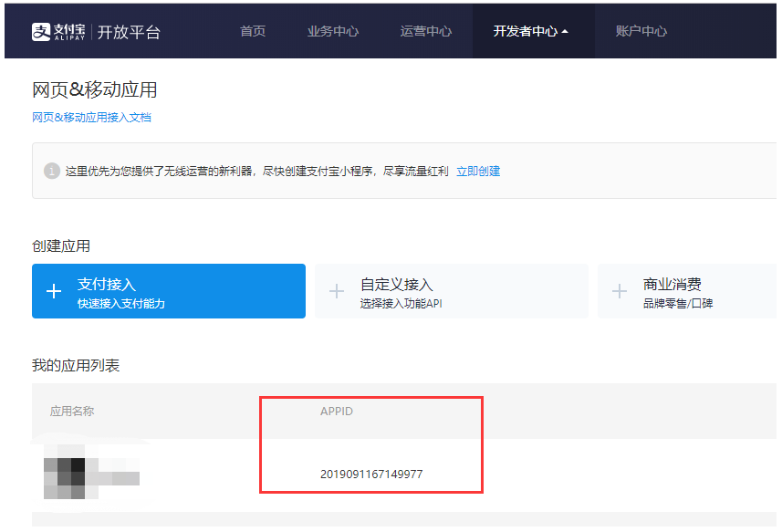782x532 pixels.
Task: Click the 应用名称 column header
Action: pos(72,412)
